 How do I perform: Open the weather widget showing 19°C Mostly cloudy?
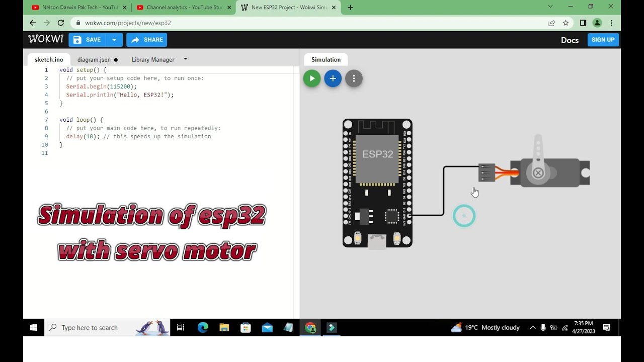point(486,327)
